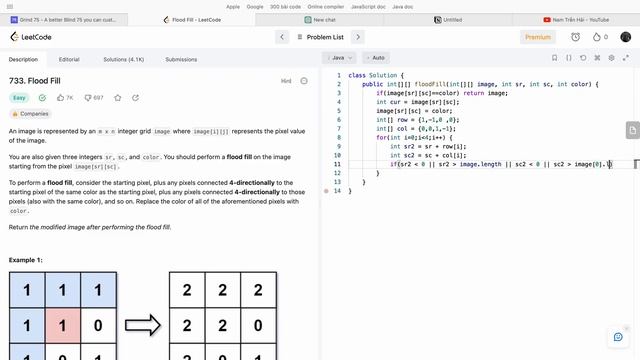Open the JavaScript doc bookmark

pyautogui.click(x=368, y=7)
